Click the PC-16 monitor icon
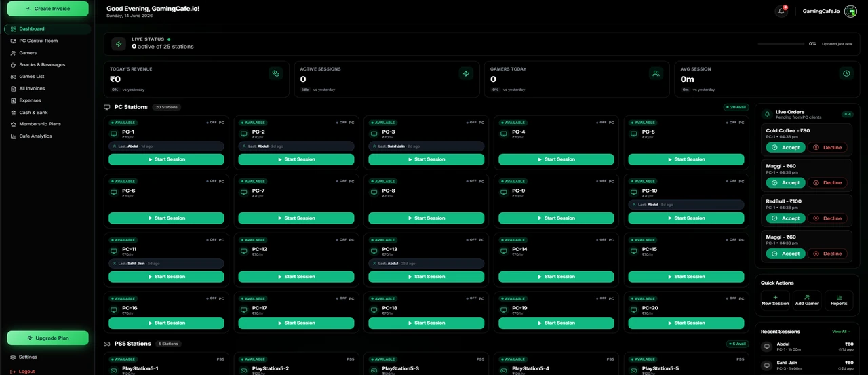This screenshot has width=868, height=375. click(x=114, y=310)
